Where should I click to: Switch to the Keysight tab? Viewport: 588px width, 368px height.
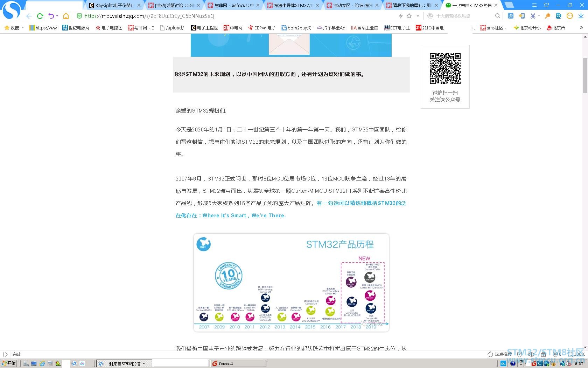tap(115, 5)
